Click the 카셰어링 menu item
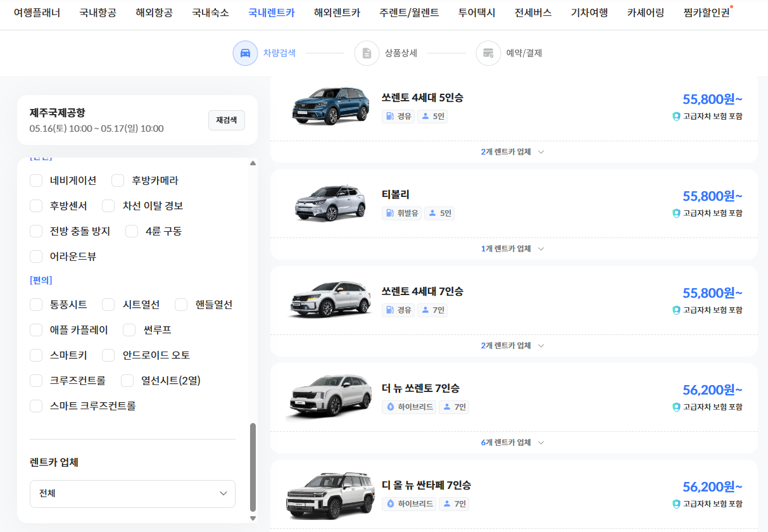This screenshot has width=768, height=532. click(x=646, y=13)
